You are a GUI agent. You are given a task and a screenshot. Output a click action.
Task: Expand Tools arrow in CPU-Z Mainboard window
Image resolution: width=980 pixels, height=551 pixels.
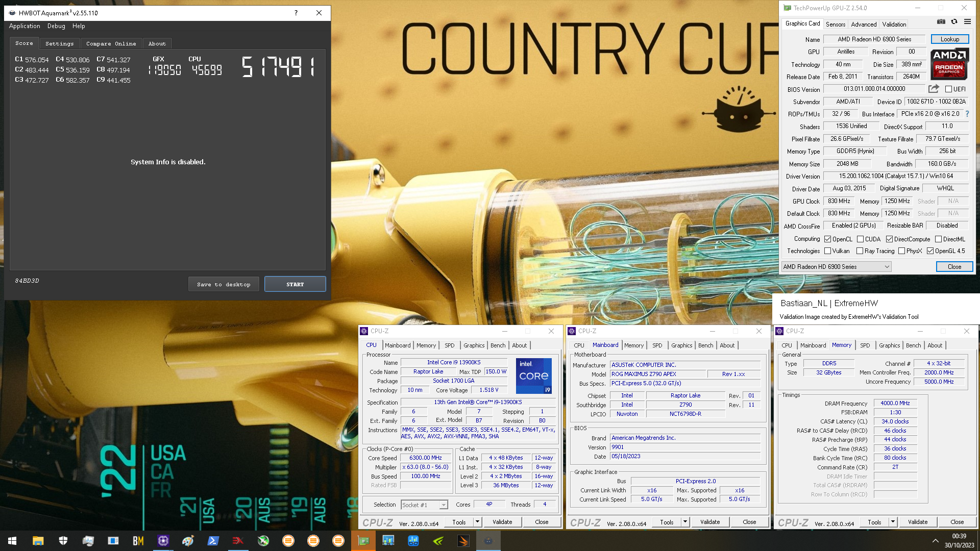tap(685, 522)
